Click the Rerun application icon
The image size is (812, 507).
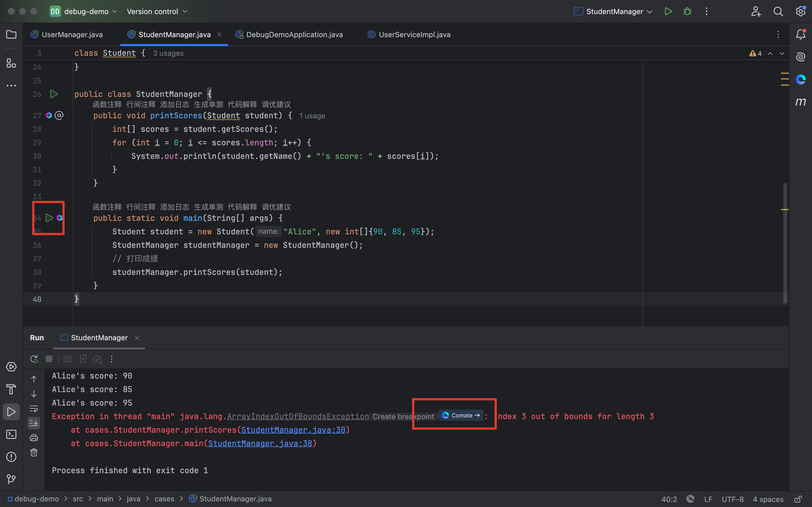pos(33,359)
